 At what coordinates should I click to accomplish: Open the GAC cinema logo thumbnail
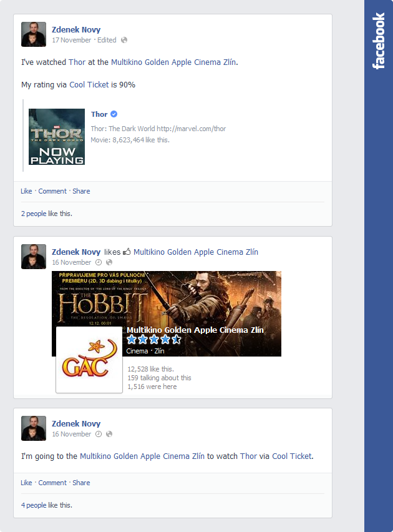89,360
